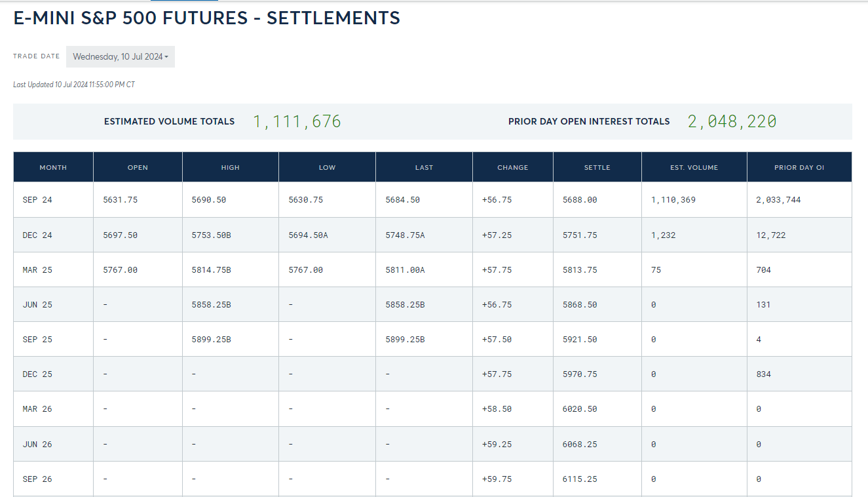Click last price 5811.00A
Image resolution: width=868 pixels, height=497 pixels.
tap(405, 269)
